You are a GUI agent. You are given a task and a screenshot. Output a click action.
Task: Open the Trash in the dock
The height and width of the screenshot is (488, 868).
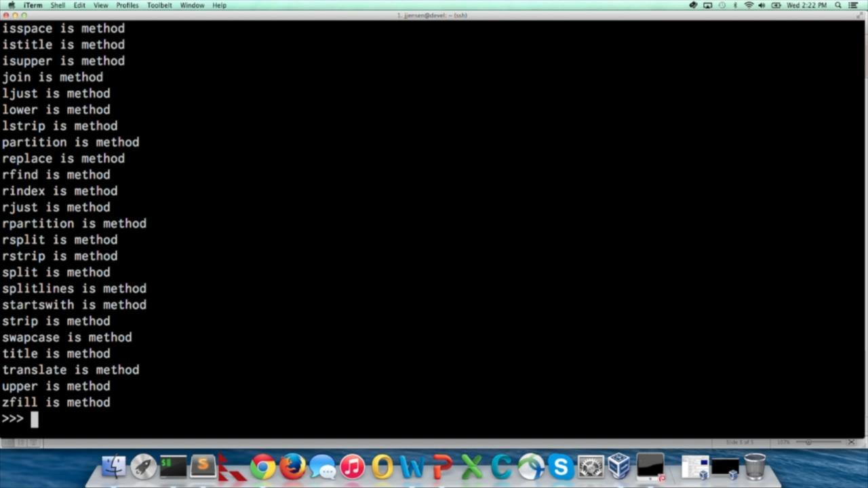[754, 466]
